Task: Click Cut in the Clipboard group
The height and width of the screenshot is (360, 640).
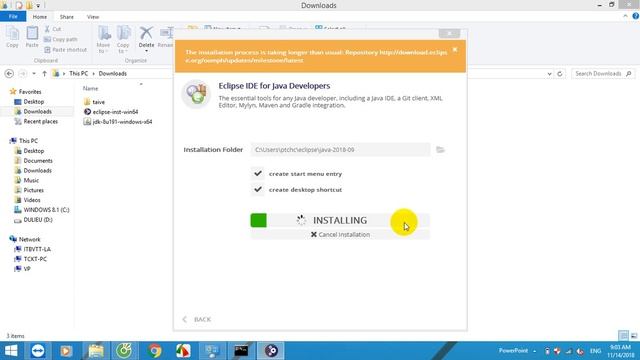Action: pyautogui.click(x=53, y=29)
